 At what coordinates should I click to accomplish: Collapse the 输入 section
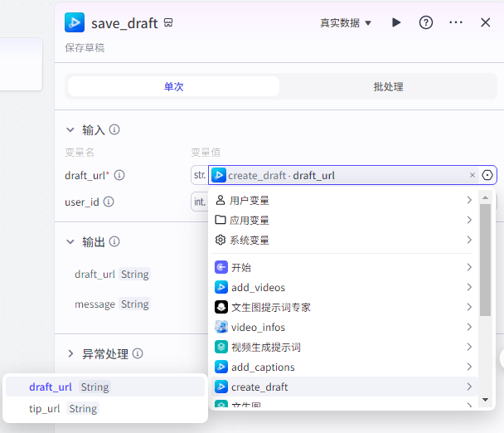coord(70,129)
